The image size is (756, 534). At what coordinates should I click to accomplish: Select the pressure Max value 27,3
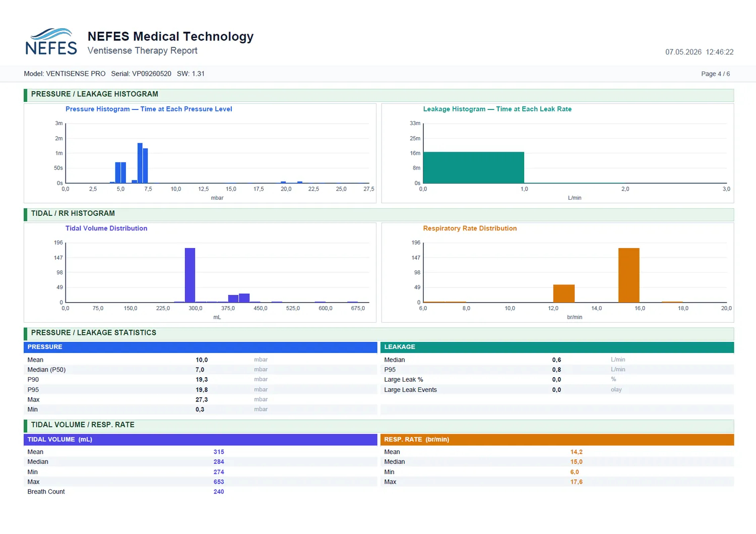click(202, 399)
